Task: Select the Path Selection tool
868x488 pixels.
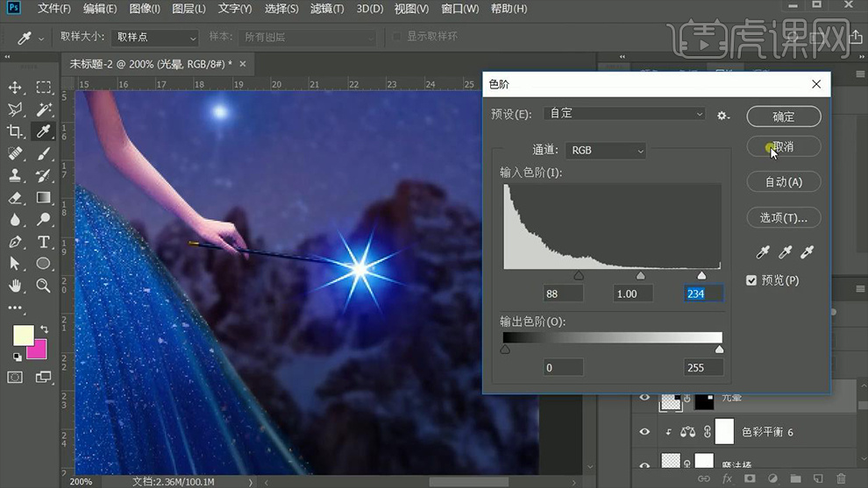Action: (15, 264)
